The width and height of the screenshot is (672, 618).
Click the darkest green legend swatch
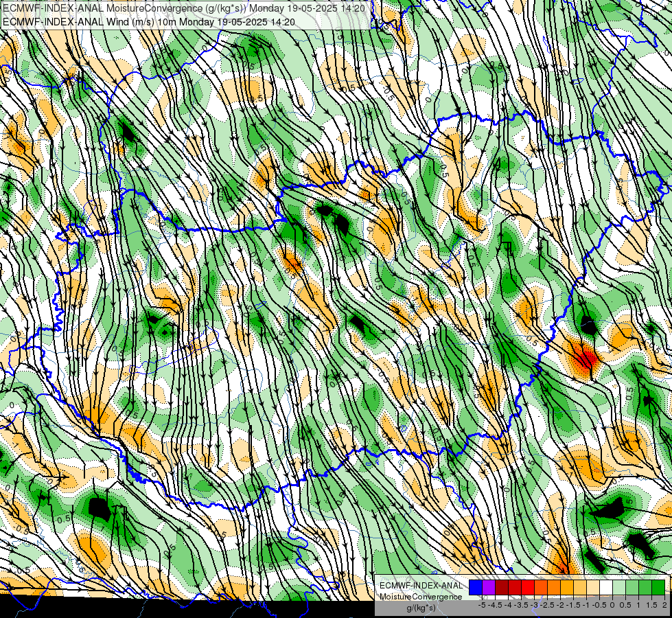[658, 587]
